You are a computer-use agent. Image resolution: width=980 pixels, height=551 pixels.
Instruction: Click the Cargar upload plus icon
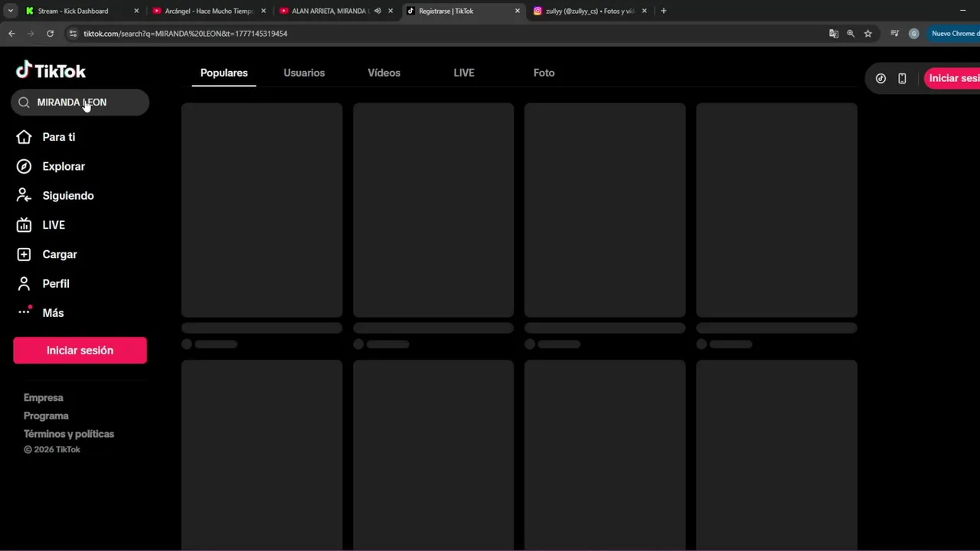24,254
